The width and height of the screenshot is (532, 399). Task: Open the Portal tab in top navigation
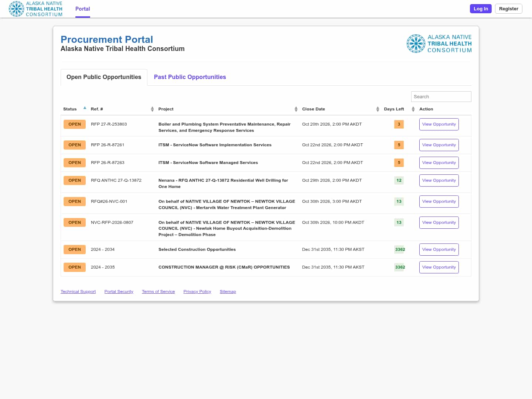83,9
